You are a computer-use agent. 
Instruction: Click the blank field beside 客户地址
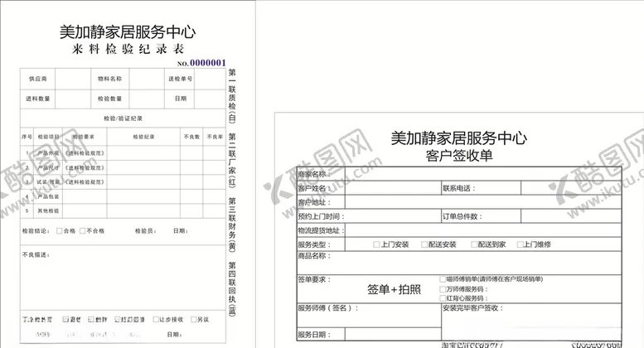pos(483,202)
